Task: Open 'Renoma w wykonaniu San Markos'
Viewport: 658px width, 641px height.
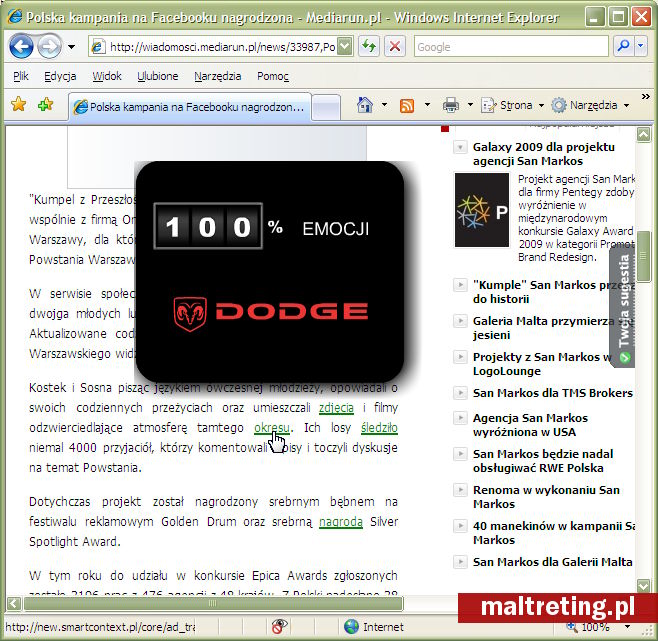Action: pos(546,497)
